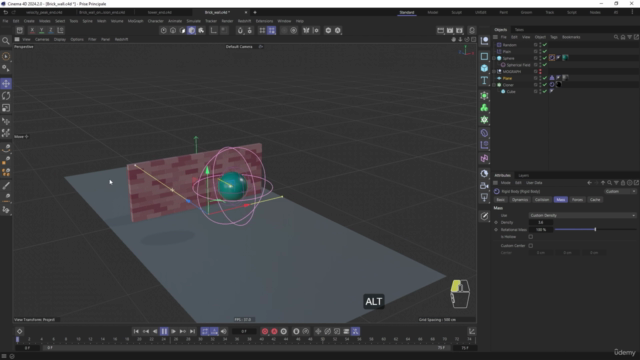Open the Bookmarks menu in Objects manager

(571, 37)
